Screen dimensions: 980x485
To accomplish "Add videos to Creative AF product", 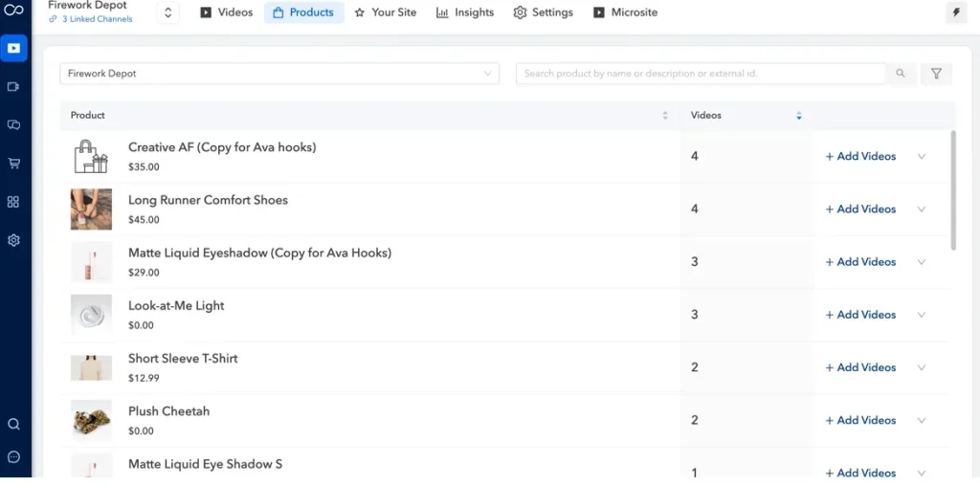I will 860,156.
